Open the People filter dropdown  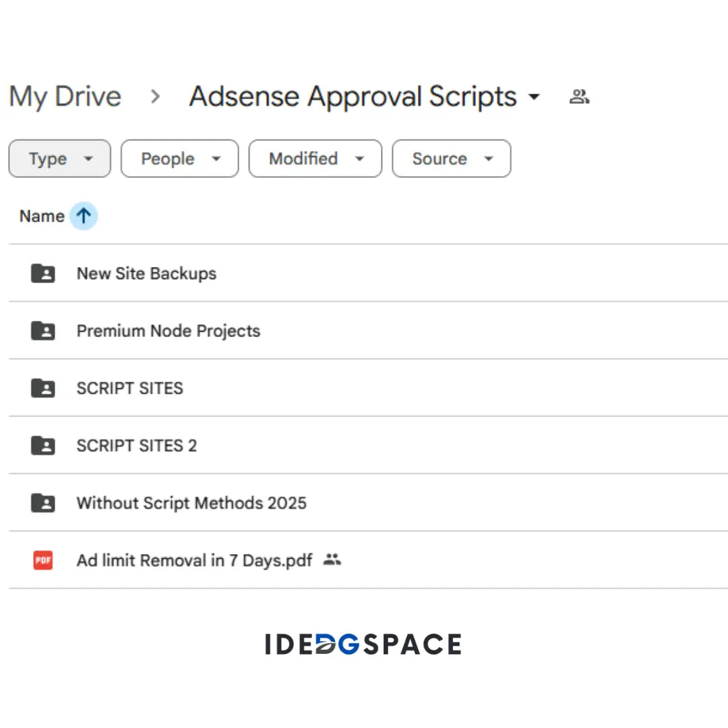179,159
